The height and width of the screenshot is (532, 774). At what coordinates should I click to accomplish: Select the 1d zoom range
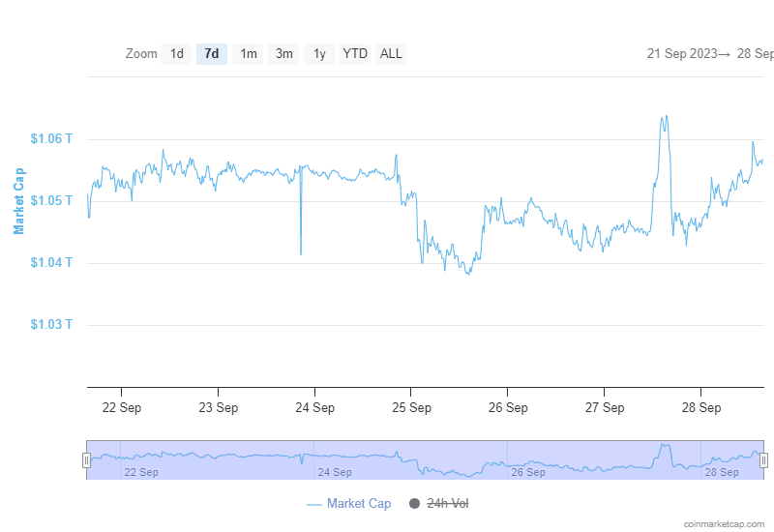(x=176, y=54)
